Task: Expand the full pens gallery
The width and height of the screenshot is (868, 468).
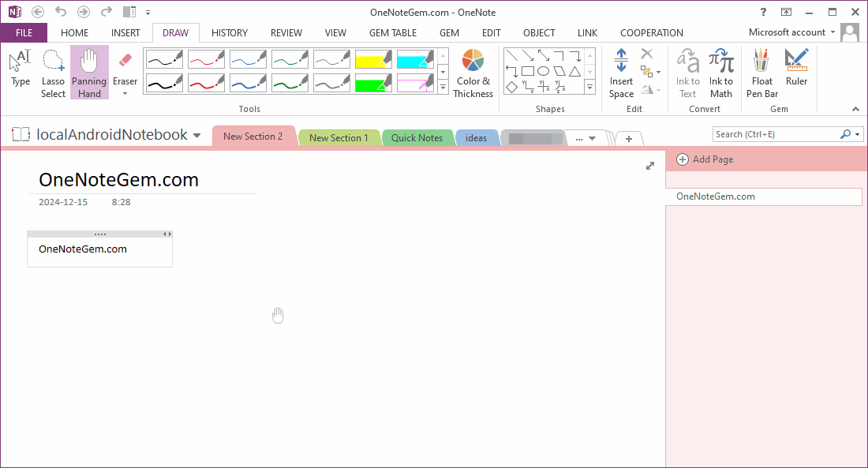Action: click(443, 87)
